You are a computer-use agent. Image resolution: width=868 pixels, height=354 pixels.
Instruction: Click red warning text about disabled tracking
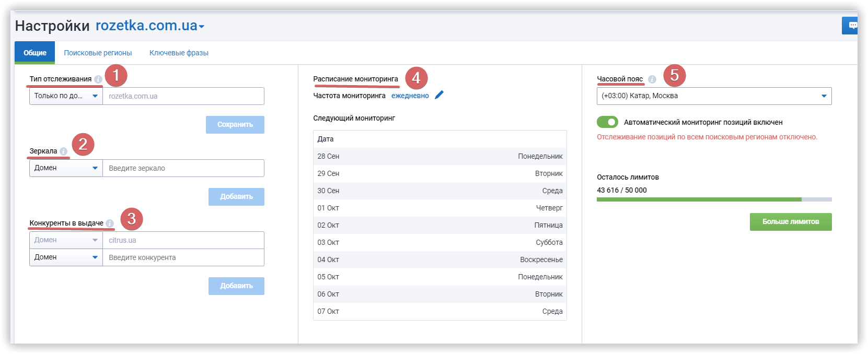[707, 137]
